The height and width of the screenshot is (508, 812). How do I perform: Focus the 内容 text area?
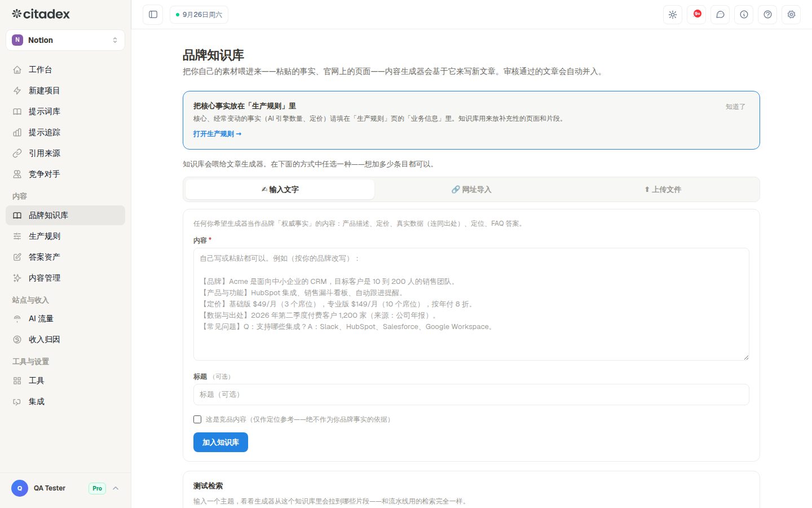(x=471, y=304)
